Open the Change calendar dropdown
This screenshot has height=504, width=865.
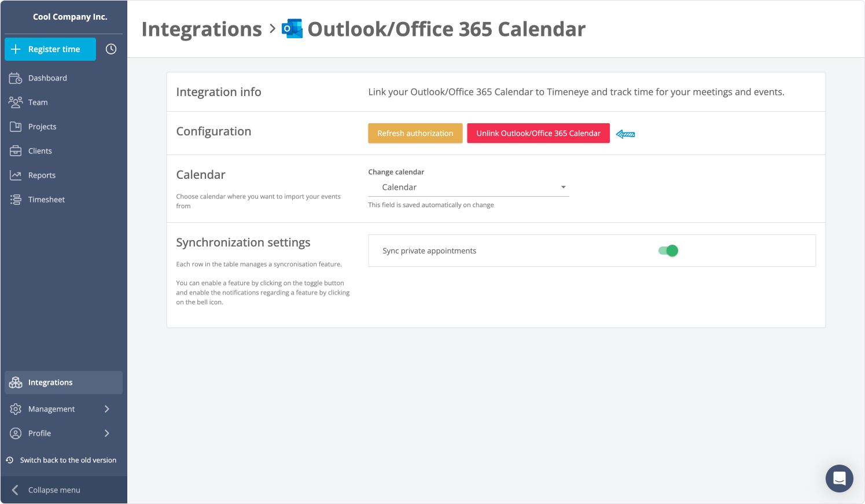click(469, 187)
